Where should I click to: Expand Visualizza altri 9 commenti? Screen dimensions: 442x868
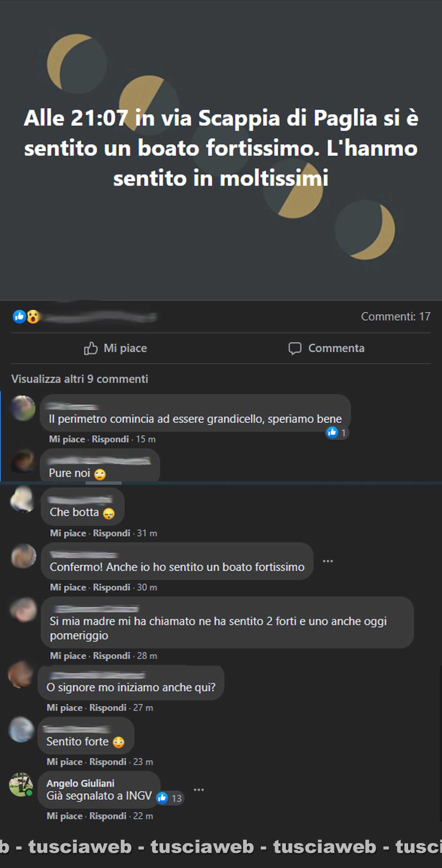pos(80,379)
